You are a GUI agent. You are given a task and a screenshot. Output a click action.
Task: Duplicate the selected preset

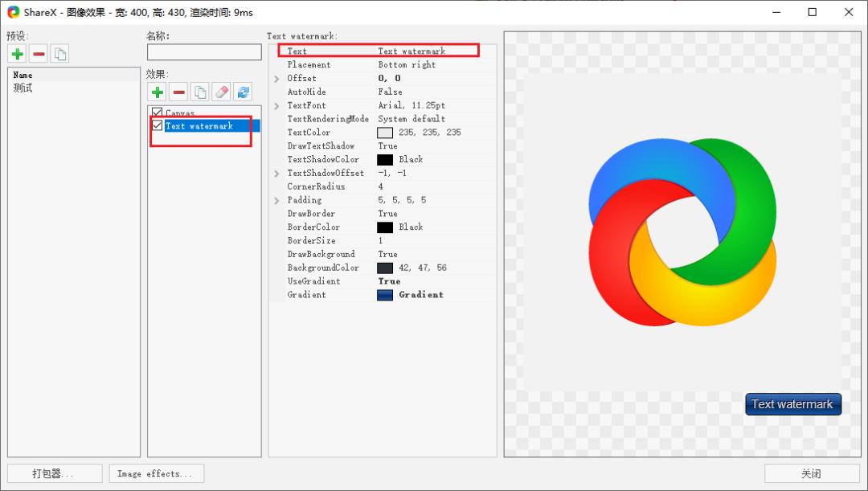click(x=59, y=54)
